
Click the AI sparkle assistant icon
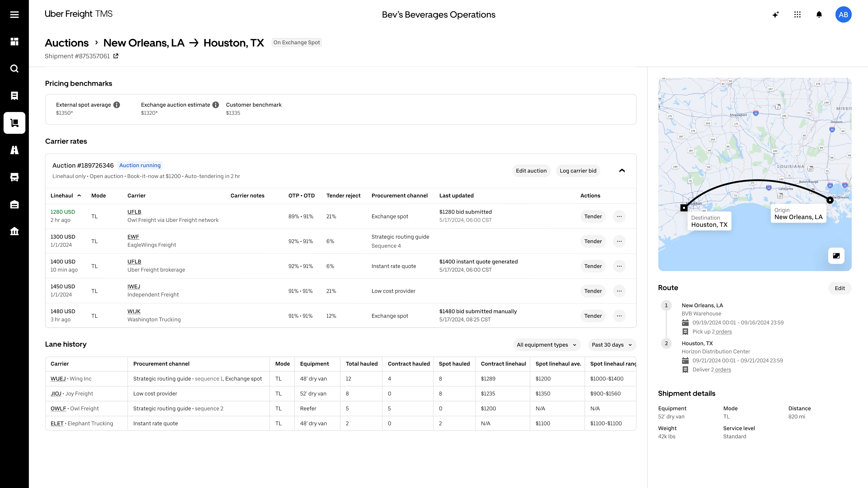point(776,14)
